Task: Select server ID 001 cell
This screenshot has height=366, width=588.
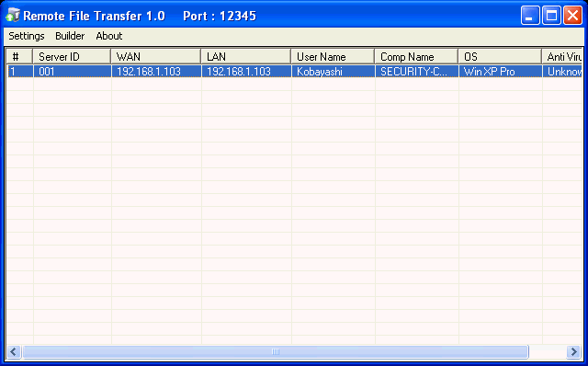Action: pos(72,72)
